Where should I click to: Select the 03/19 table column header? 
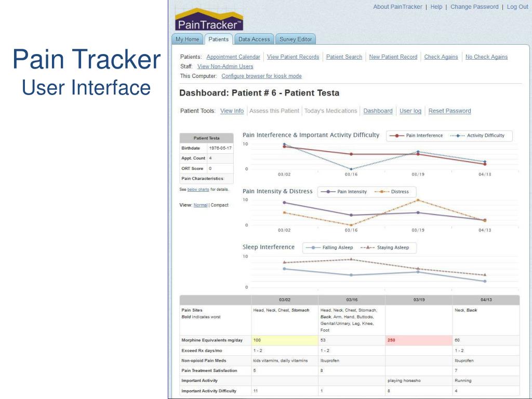tap(419, 300)
